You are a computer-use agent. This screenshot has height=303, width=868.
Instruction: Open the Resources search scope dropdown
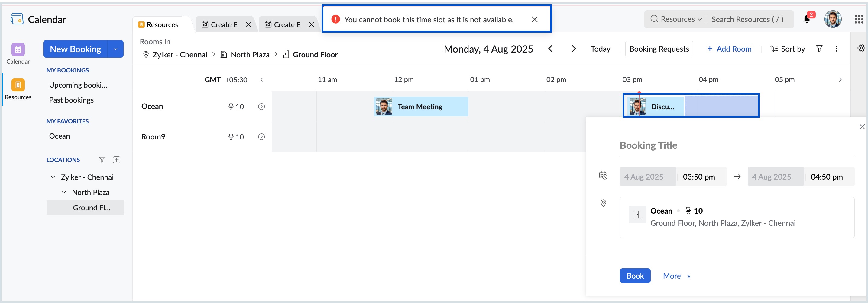coord(681,19)
